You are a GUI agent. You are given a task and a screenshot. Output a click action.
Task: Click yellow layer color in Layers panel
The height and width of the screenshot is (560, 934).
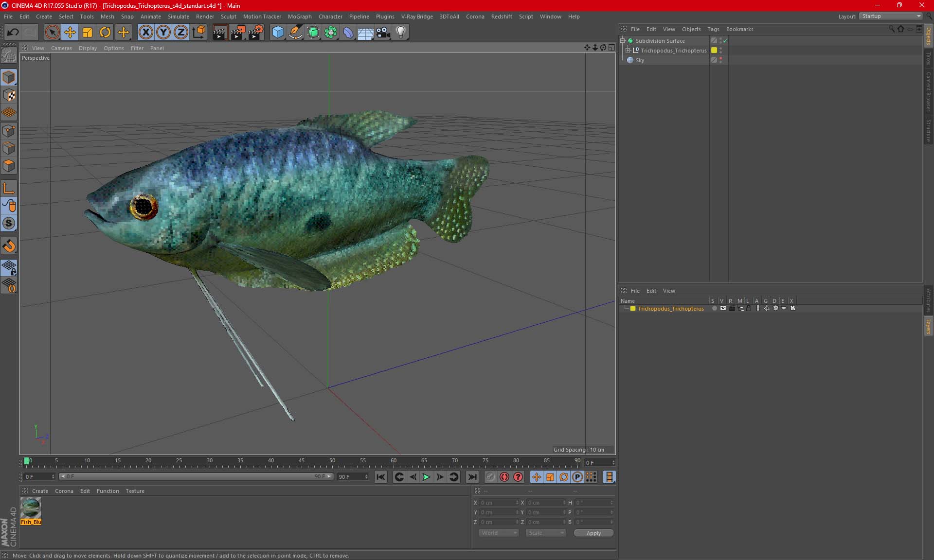tap(632, 309)
